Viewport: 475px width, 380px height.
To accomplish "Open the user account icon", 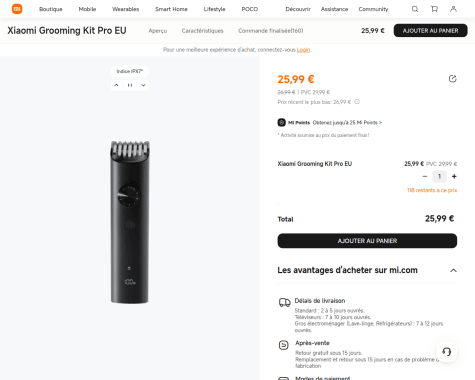I will 453,9.
